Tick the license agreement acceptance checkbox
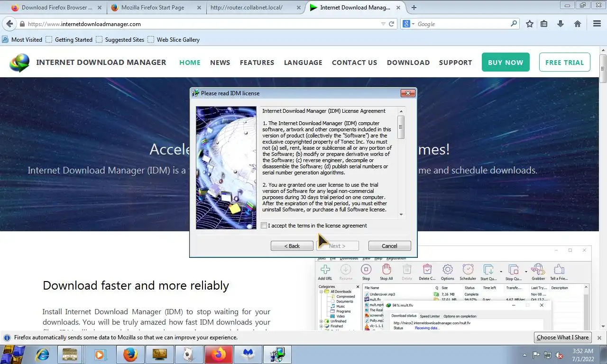 [264, 226]
